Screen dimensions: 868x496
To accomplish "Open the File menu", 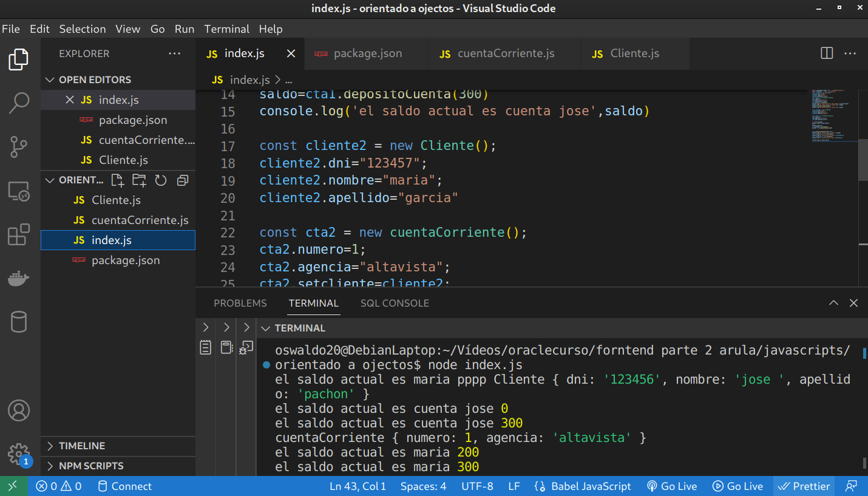I will click(11, 29).
